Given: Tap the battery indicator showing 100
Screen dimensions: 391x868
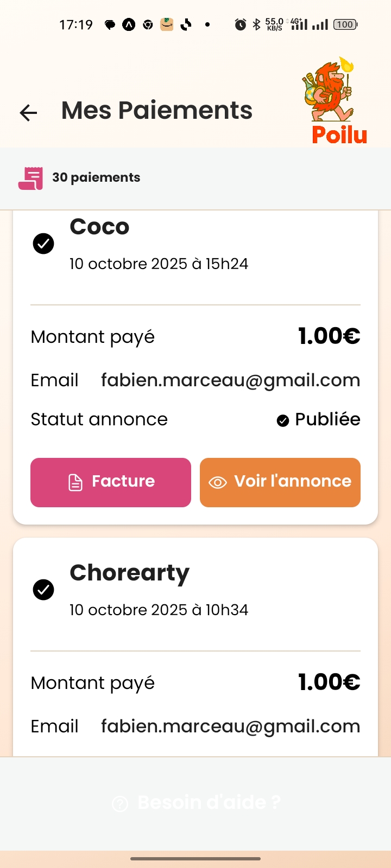Looking at the screenshot, I should [345, 24].
